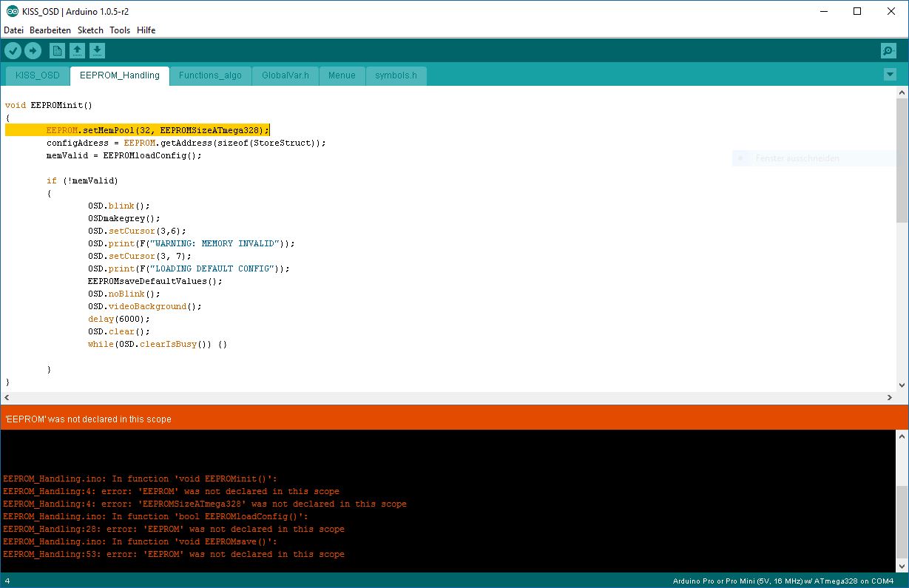Click the Arduino logo in title bar
Image resolution: width=909 pixels, height=588 pixels.
click(13, 11)
